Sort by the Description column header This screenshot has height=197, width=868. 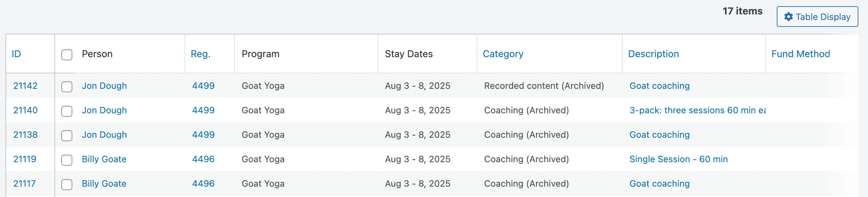[654, 54]
